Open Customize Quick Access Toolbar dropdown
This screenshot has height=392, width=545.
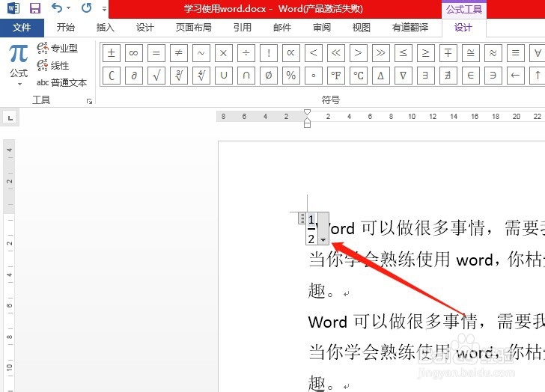pyautogui.click(x=104, y=8)
